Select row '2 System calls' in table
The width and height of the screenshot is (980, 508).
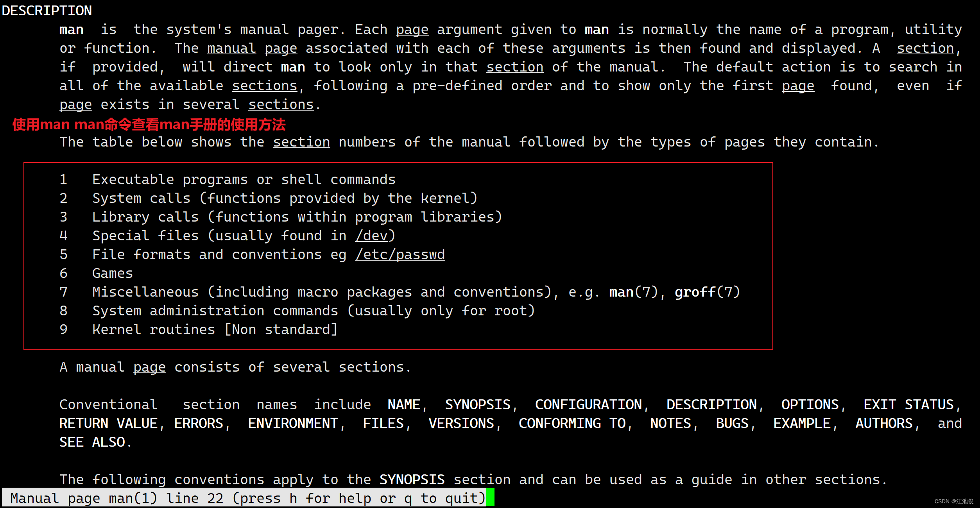pyautogui.click(x=269, y=198)
